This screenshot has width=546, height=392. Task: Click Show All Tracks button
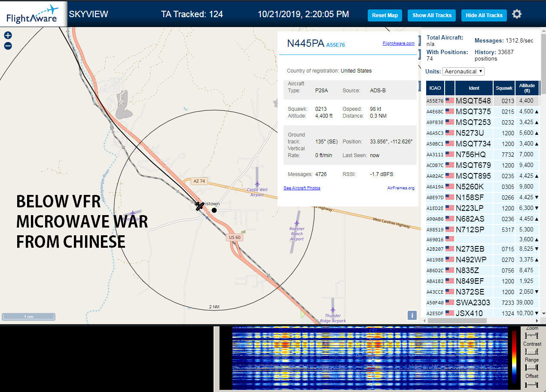point(432,15)
